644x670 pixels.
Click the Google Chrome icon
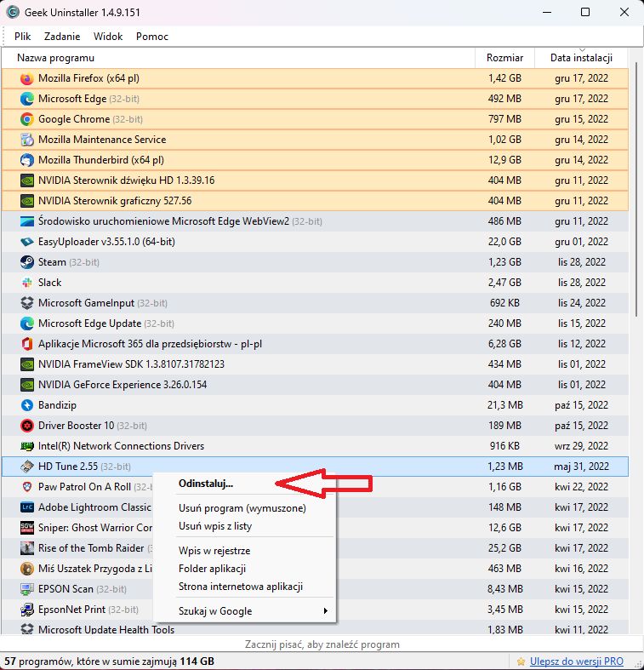tap(27, 119)
